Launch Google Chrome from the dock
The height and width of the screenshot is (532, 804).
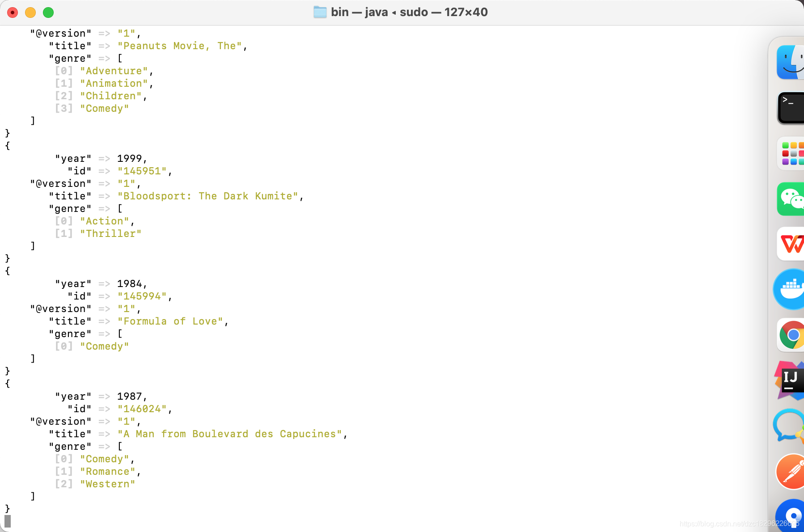[791, 335]
